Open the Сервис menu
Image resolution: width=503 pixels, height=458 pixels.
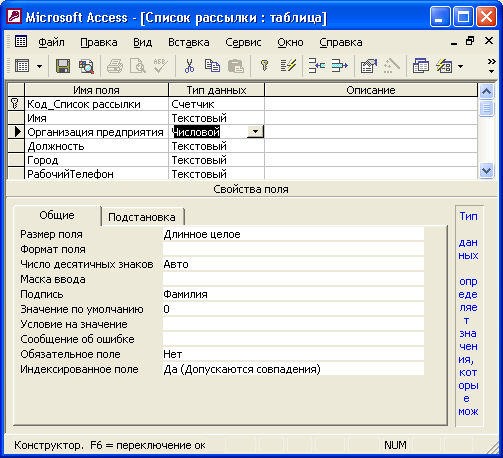point(243,42)
